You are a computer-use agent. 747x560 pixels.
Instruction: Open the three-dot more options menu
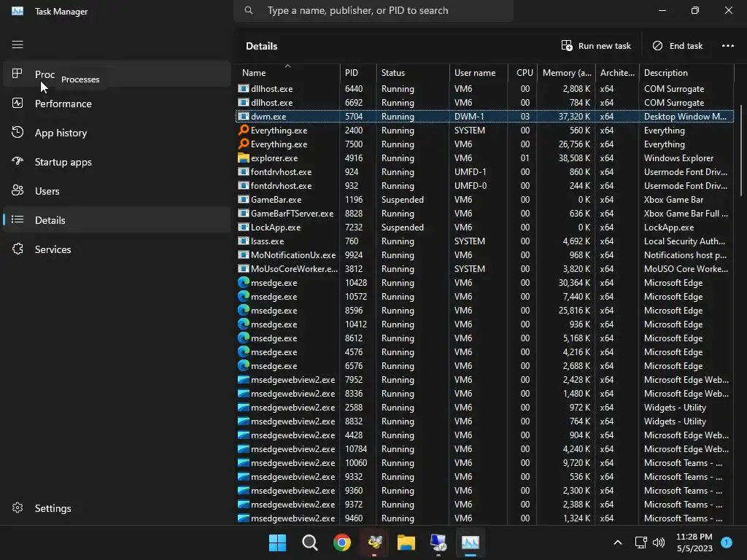(727, 46)
